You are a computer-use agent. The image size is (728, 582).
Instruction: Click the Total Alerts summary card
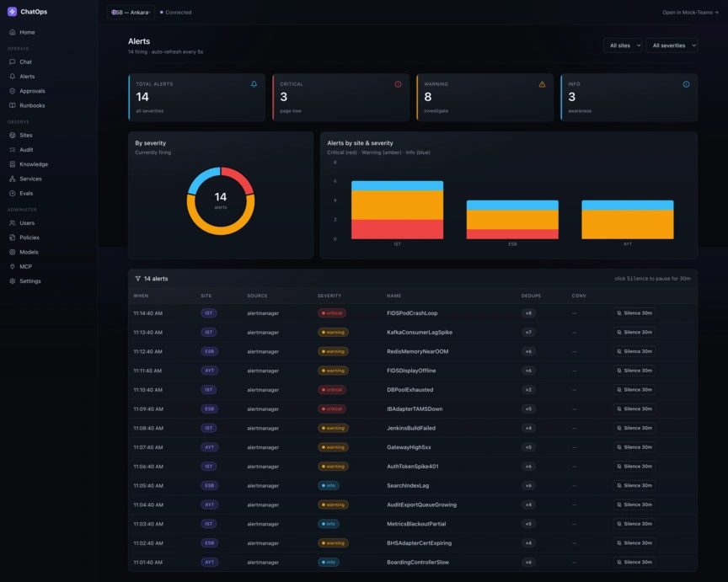coord(197,98)
